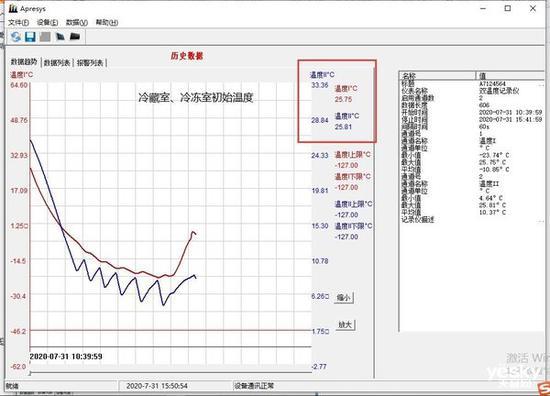This screenshot has height=396, width=550.
Task: Select the value 双温度记录仪
Action: click(x=499, y=91)
